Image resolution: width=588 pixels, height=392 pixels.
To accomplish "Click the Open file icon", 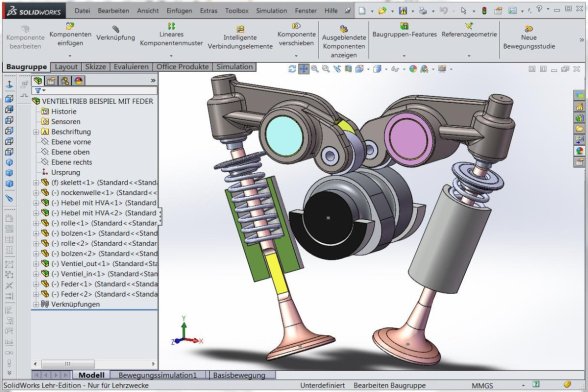I will [382, 11].
